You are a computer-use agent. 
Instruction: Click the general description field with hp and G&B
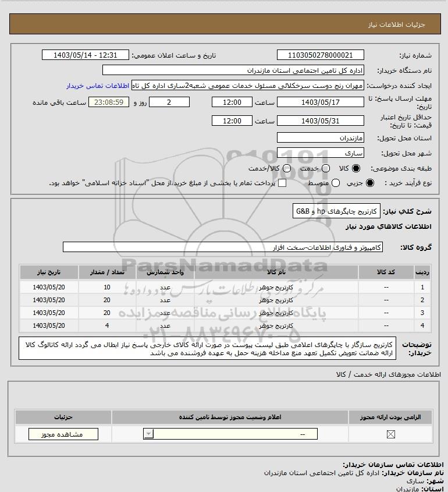click(x=336, y=211)
